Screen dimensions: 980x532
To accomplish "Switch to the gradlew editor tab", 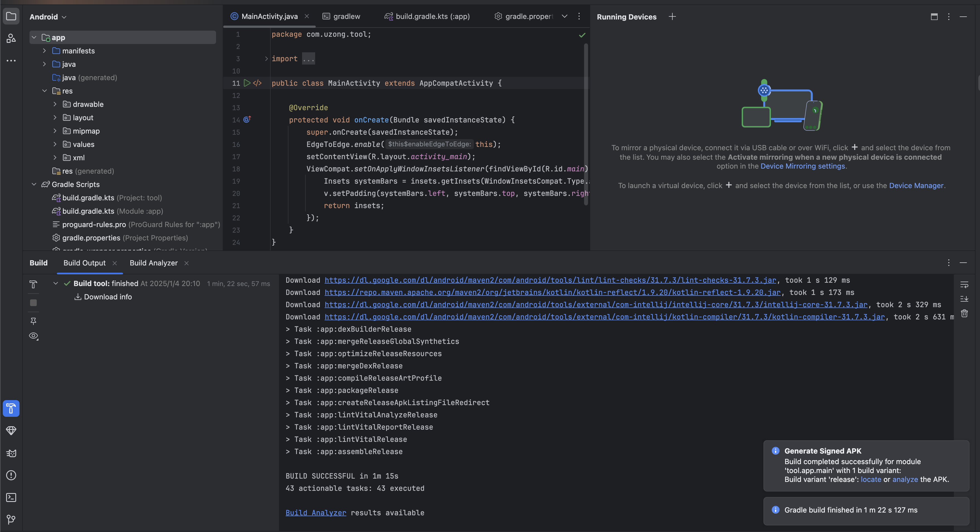I will coord(346,16).
